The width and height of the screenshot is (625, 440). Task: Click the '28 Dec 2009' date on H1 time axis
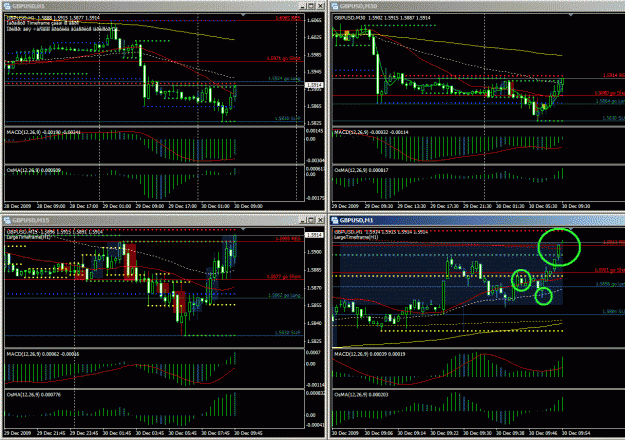18,206
